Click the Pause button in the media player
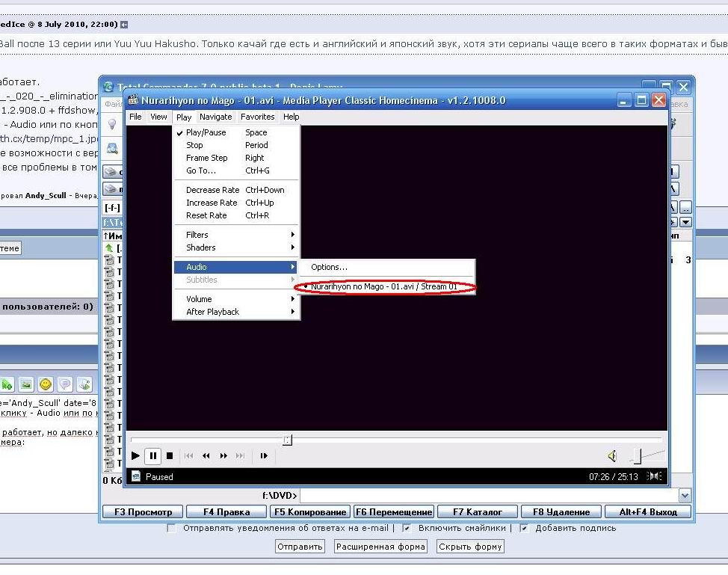This screenshot has height=575, width=728. [152, 455]
